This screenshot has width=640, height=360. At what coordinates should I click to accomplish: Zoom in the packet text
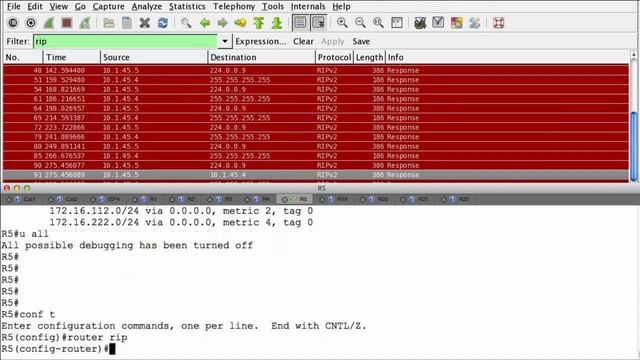point(342,23)
